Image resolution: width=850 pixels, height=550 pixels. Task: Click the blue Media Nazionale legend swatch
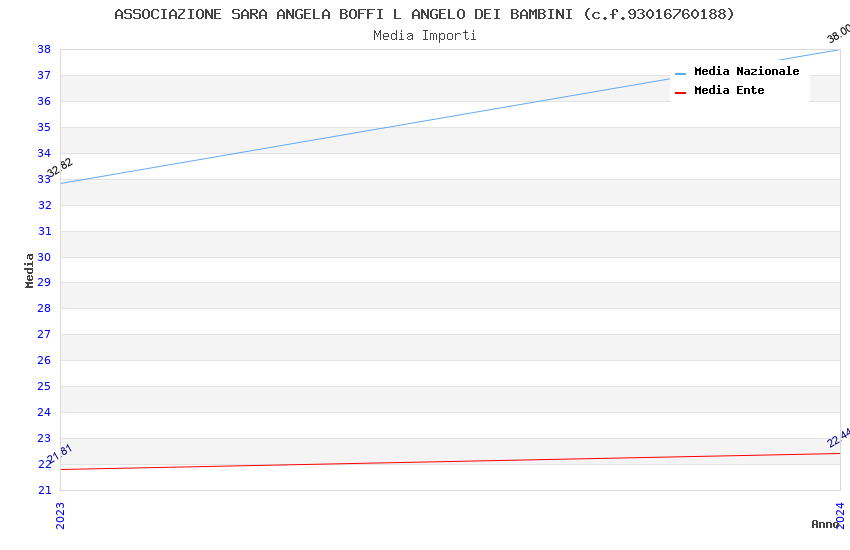[x=680, y=74]
